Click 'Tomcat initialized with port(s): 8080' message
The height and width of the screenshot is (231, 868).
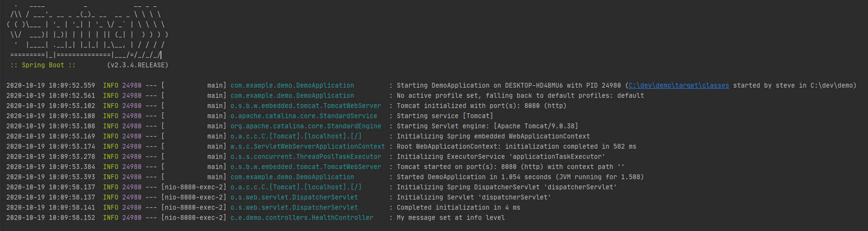(482, 106)
